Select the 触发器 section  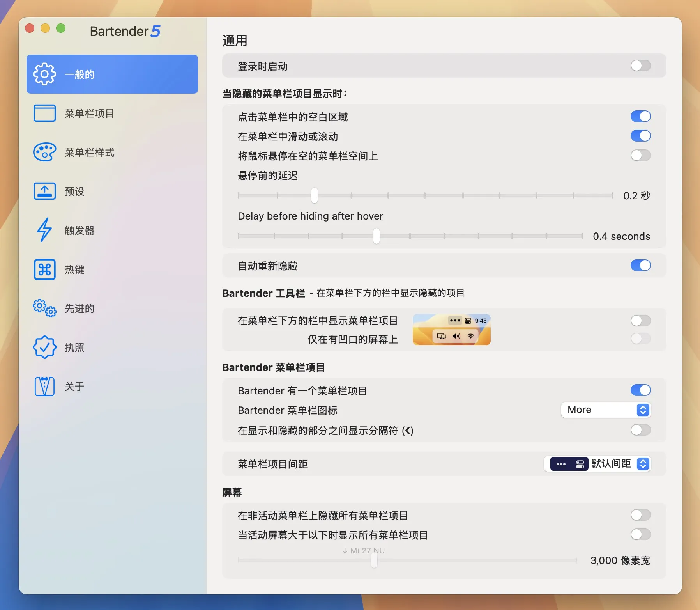click(x=112, y=230)
